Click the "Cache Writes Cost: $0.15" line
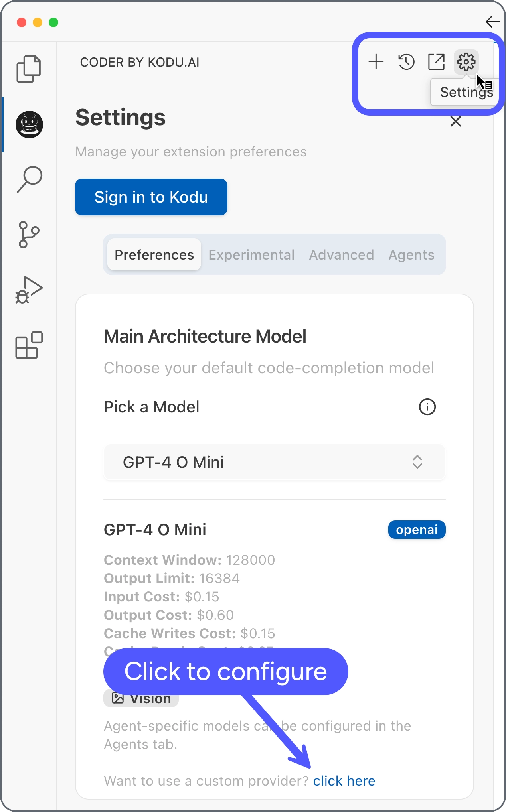Viewport: 506px width, 812px height. coord(190,633)
